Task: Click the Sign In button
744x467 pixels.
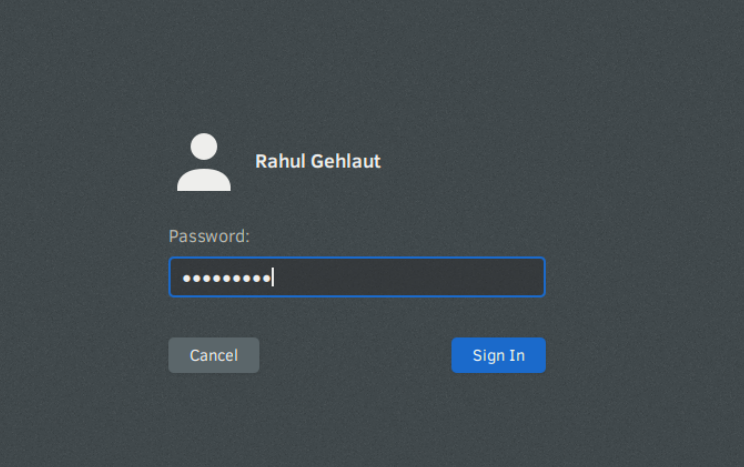Action: [499, 355]
